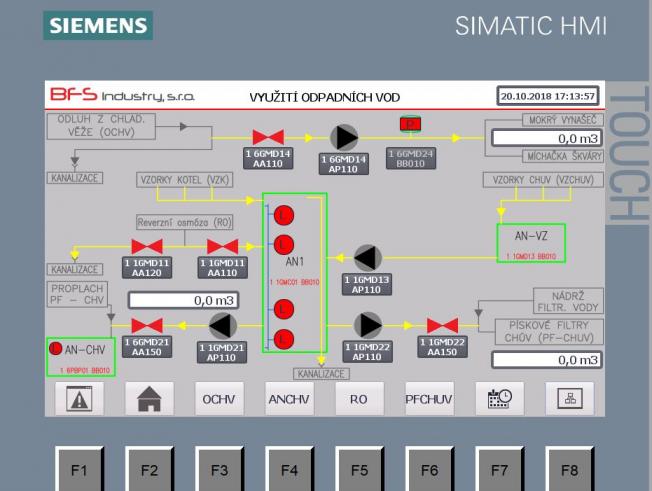The image size is (652, 491).
Task: Click second red level indicator in AN1 tank
Action: click(x=284, y=244)
